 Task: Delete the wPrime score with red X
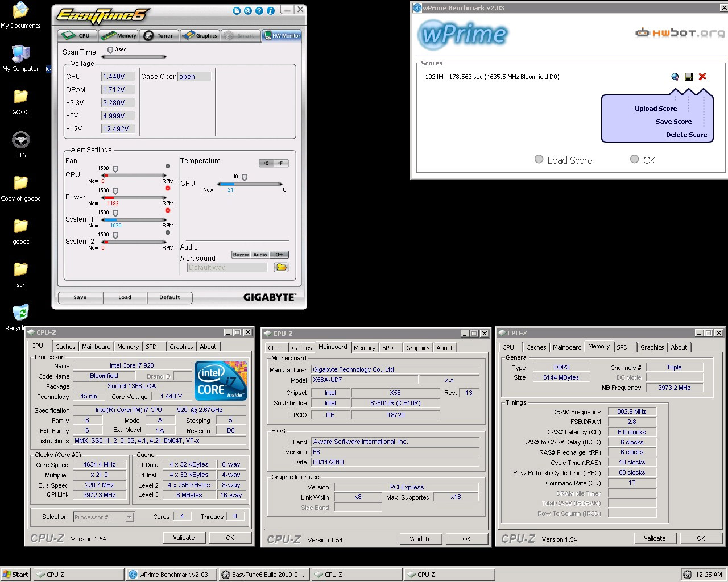point(702,77)
